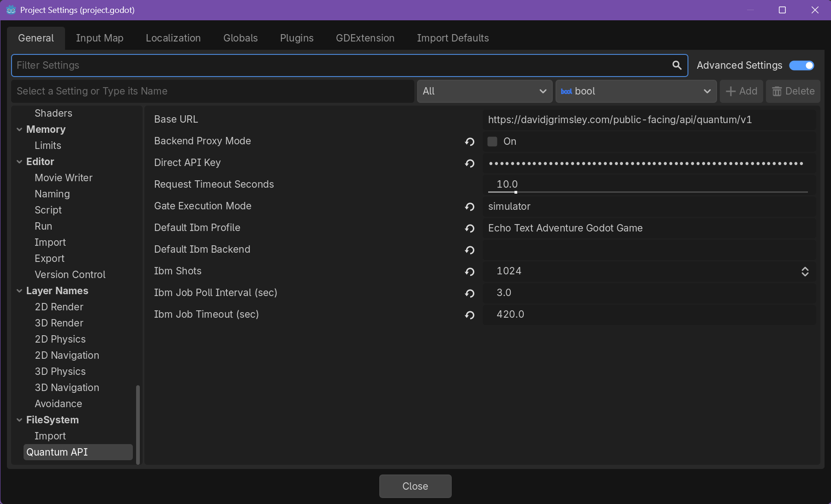Click the Ibm Shots up/down spinner arrows
This screenshot has width=831, height=504.
point(805,272)
